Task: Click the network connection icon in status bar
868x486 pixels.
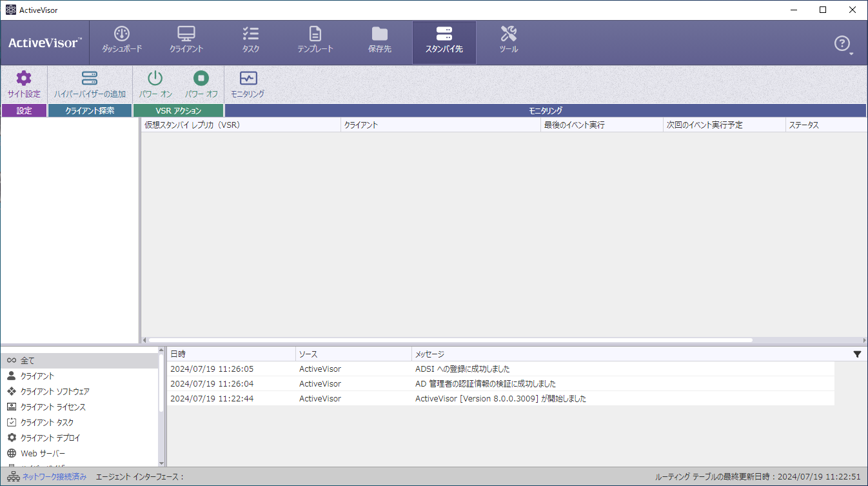Action: click(14, 477)
